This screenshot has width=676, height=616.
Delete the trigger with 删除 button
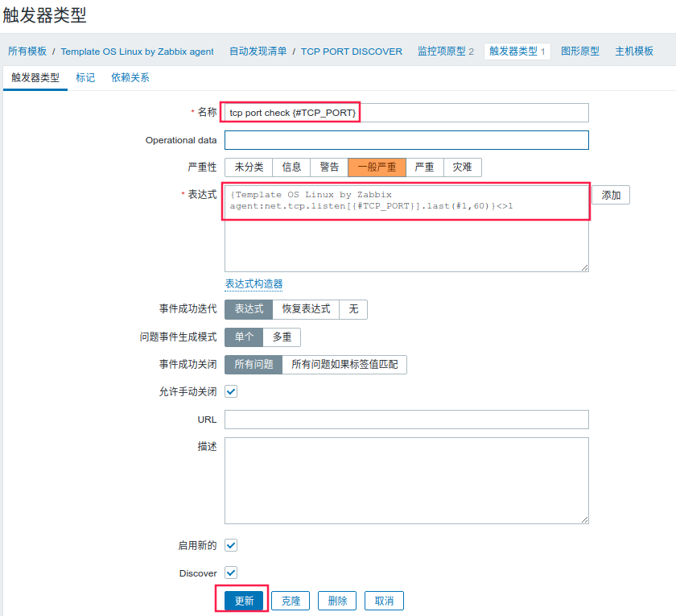pyautogui.click(x=336, y=600)
